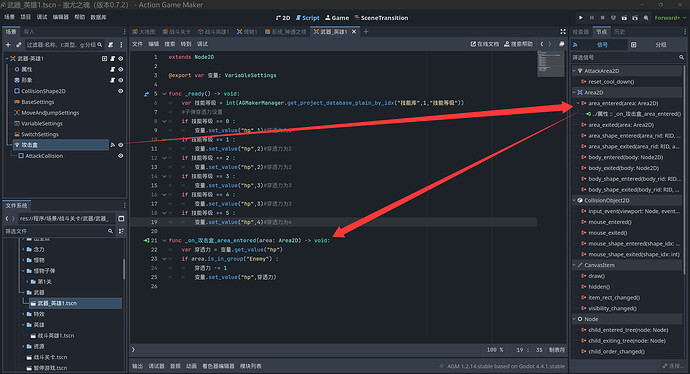Click signal connection icon on 攻击盒 node

pyautogui.click(x=112, y=145)
